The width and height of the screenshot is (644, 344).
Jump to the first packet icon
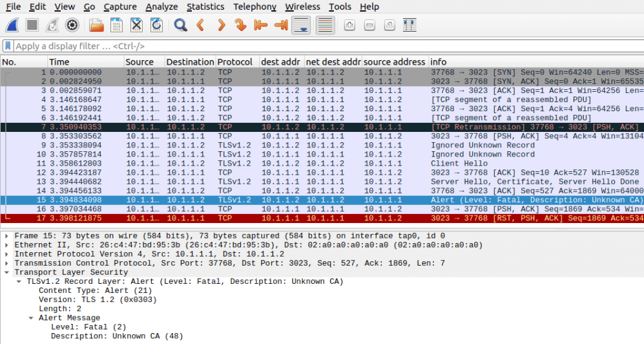(x=260, y=25)
